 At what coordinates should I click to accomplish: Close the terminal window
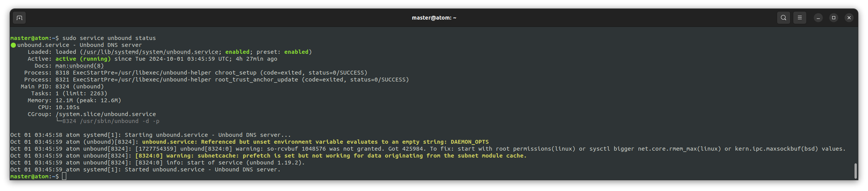pyautogui.click(x=849, y=18)
